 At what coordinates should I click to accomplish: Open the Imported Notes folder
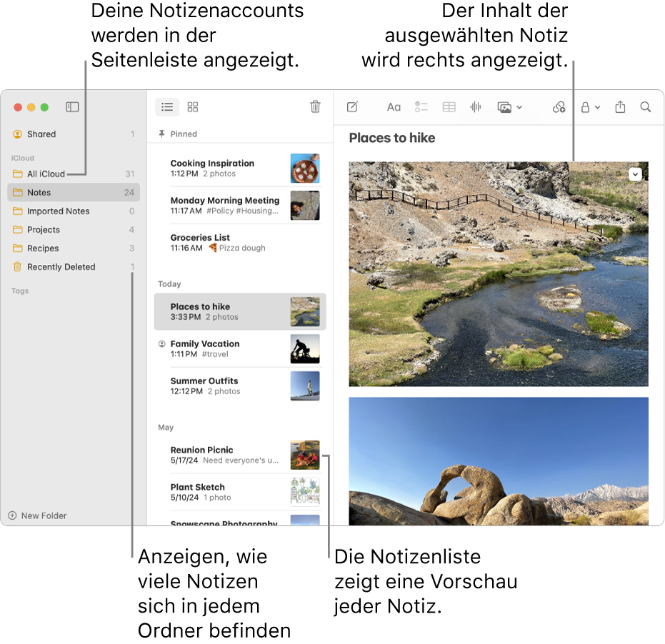(x=74, y=211)
